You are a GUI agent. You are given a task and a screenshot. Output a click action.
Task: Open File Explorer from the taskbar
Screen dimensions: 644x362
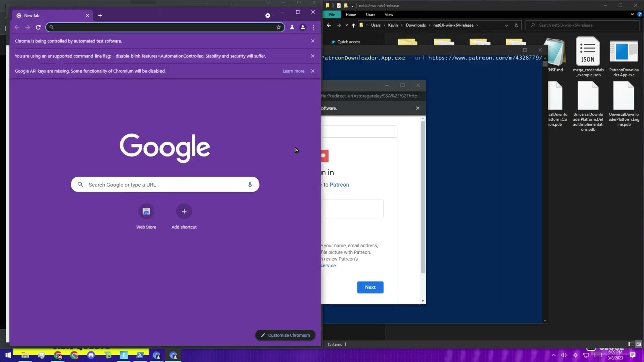pyautogui.click(x=25, y=355)
